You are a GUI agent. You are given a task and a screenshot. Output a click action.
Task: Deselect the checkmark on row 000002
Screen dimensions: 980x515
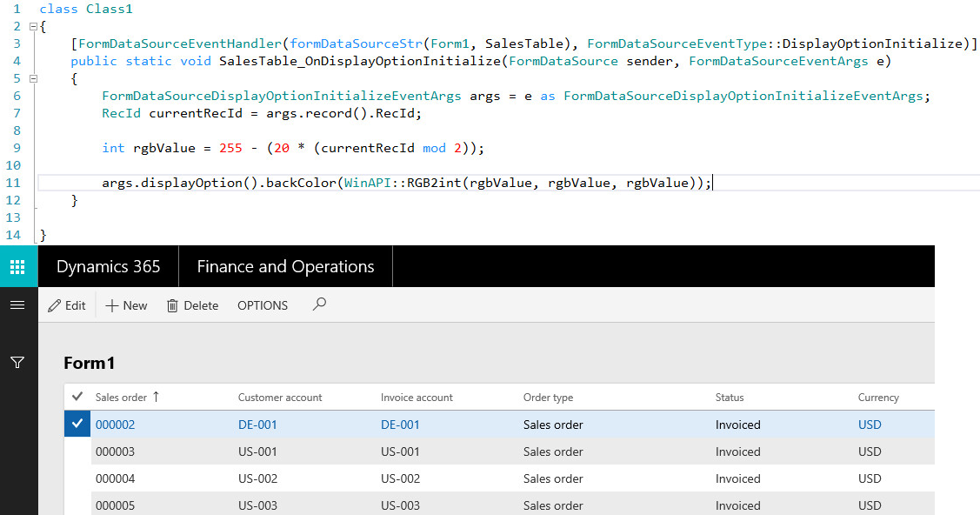tap(77, 424)
